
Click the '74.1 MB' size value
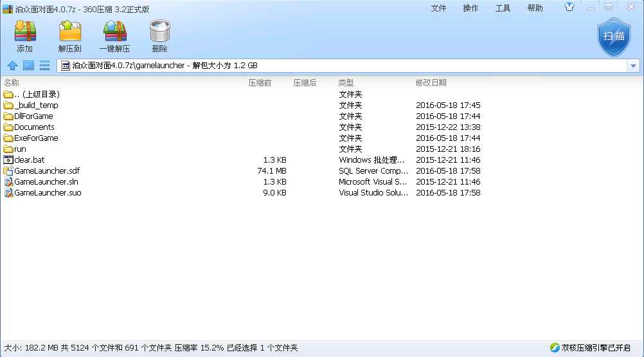point(272,171)
